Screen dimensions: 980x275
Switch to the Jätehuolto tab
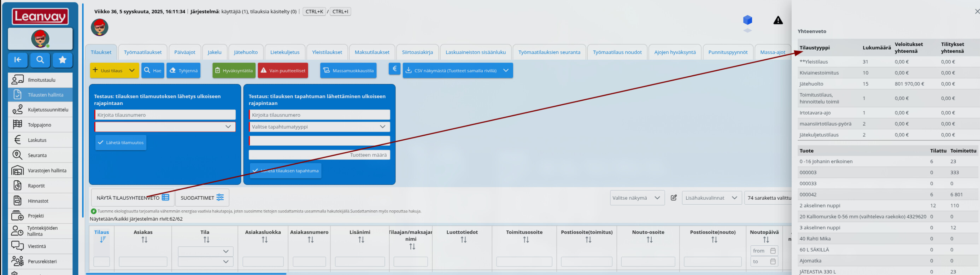tap(245, 52)
